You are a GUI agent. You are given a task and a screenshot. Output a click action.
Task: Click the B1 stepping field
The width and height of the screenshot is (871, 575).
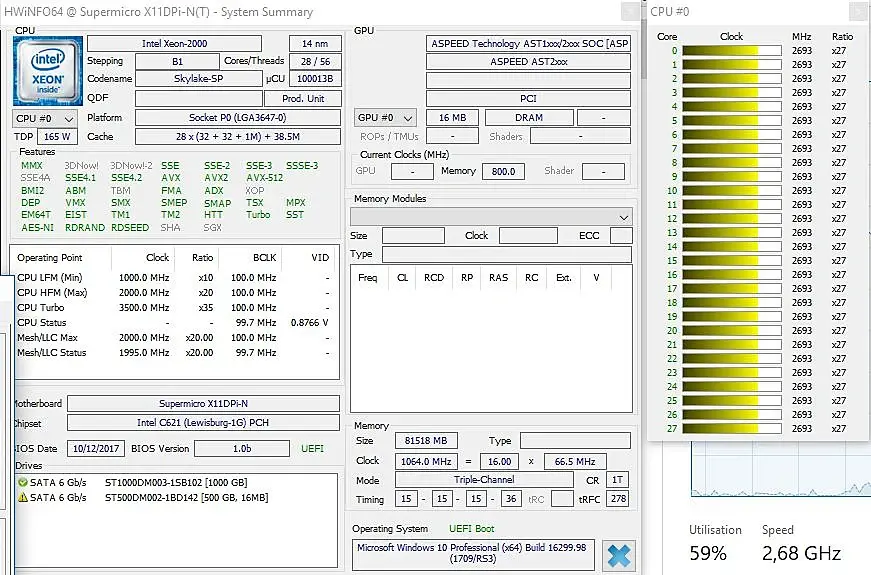click(177, 61)
